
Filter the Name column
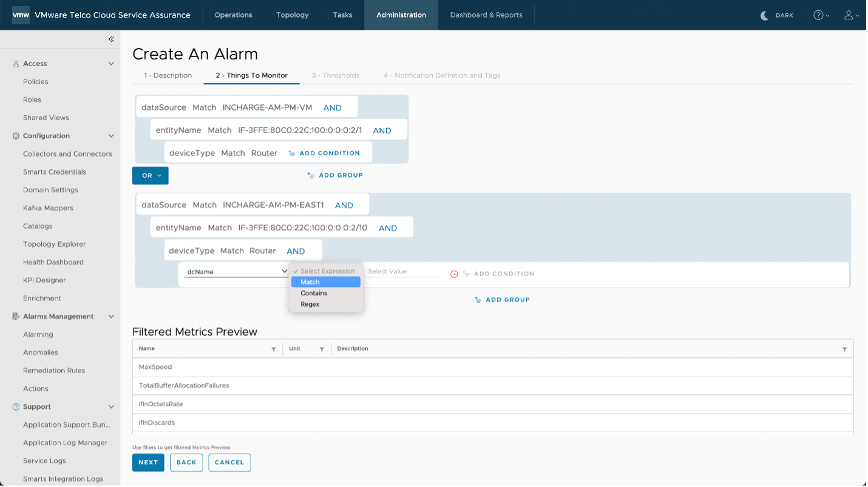[274, 349]
